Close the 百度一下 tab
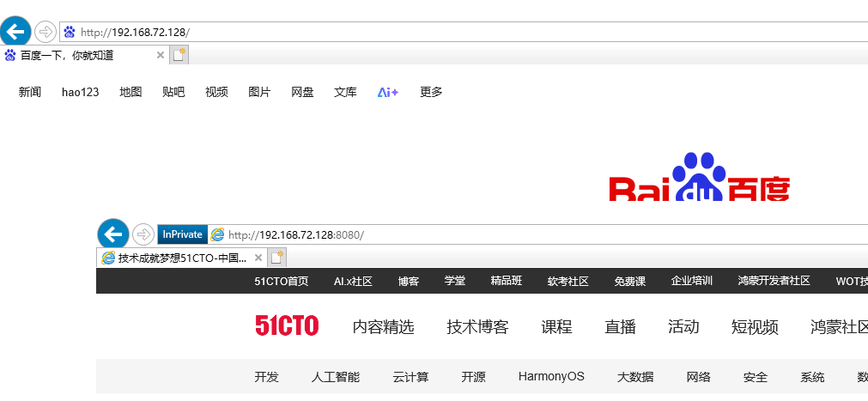Image resolution: width=868 pixels, height=401 pixels. point(160,56)
